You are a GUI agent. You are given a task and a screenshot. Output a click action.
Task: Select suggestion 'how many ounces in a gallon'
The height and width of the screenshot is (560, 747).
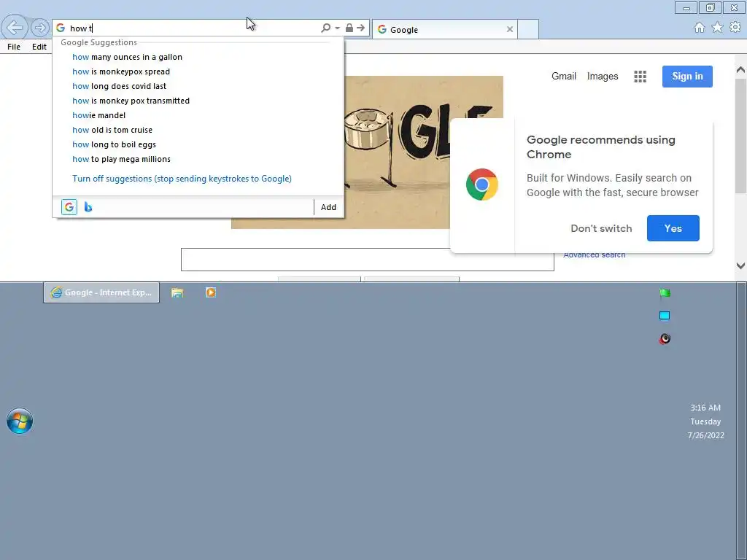click(198, 57)
